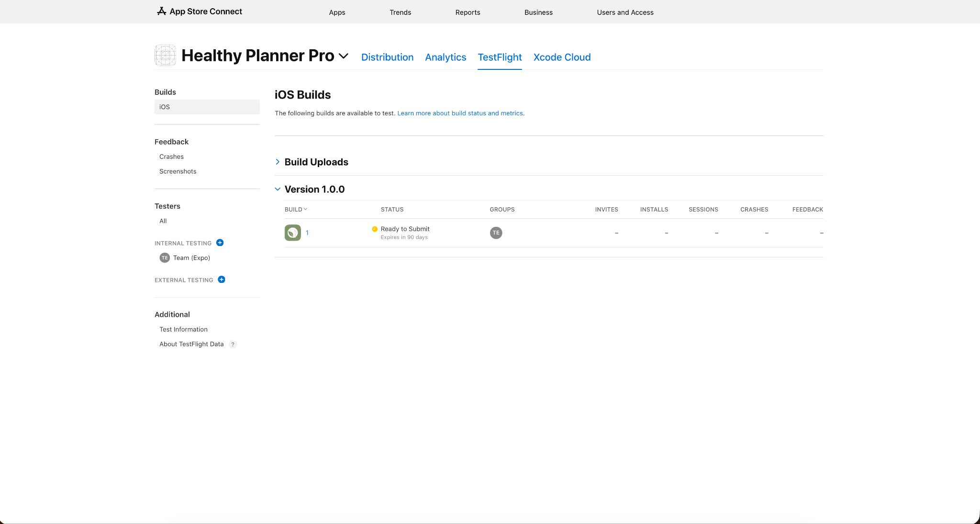Viewport: 980px width, 524px height.
Task: Click the Healthy Planner Pro placeholder app icon
Action: [165, 56]
